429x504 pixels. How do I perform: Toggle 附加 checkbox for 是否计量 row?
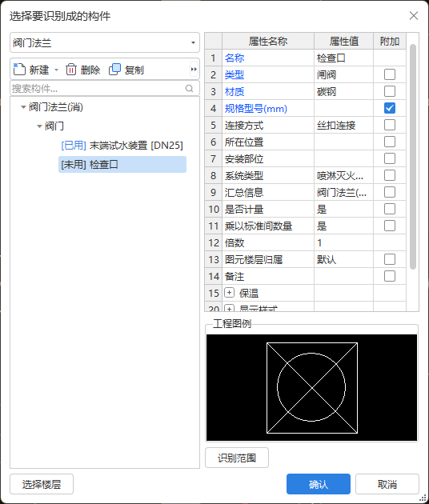pyautogui.click(x=390, y=209)
